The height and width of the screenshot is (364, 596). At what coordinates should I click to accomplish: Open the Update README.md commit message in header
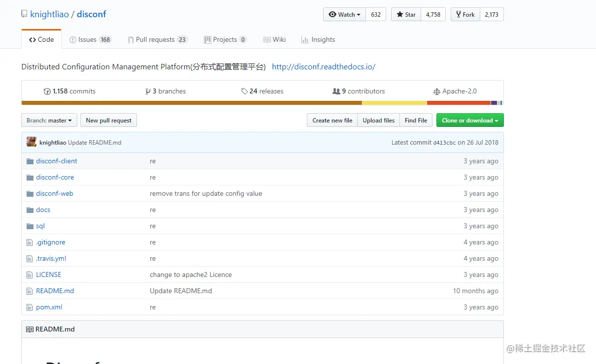tap(95, 143)
